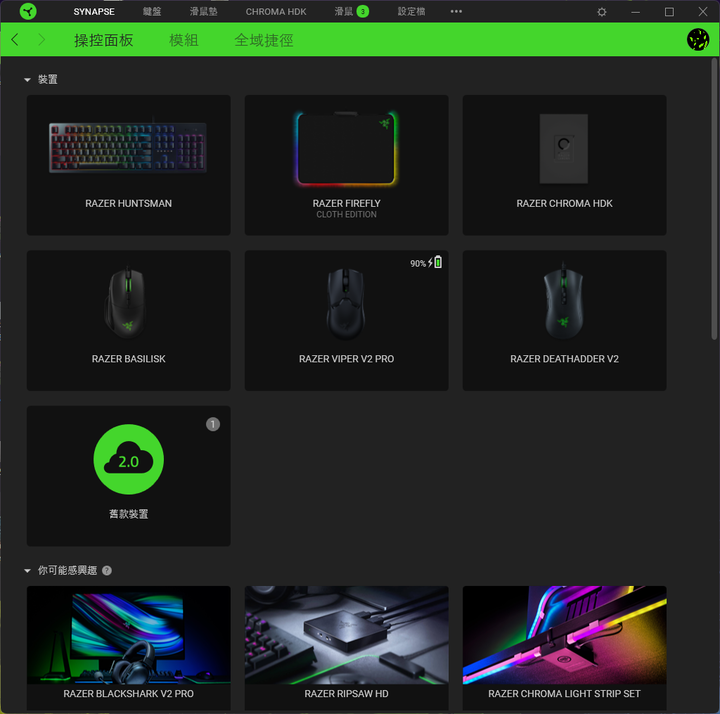Open the settings gear icon
720x714 pixels.
[x=602, y=12]
